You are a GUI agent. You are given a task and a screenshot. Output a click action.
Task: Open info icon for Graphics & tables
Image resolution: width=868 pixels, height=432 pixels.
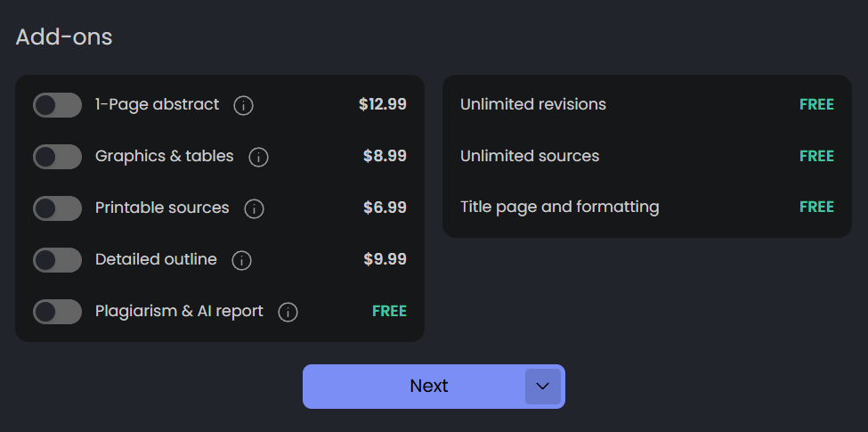[258, 158]
